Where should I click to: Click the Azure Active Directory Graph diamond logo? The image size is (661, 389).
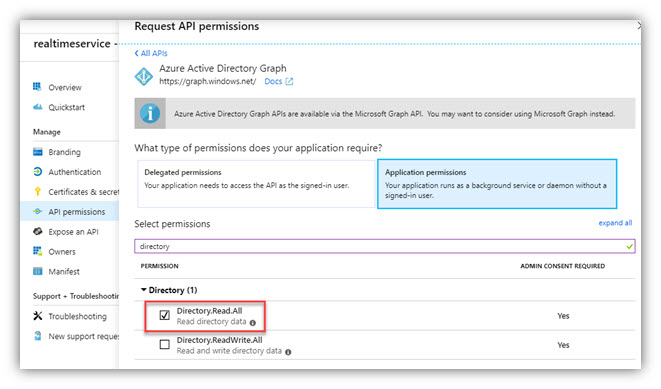[144, 77]
